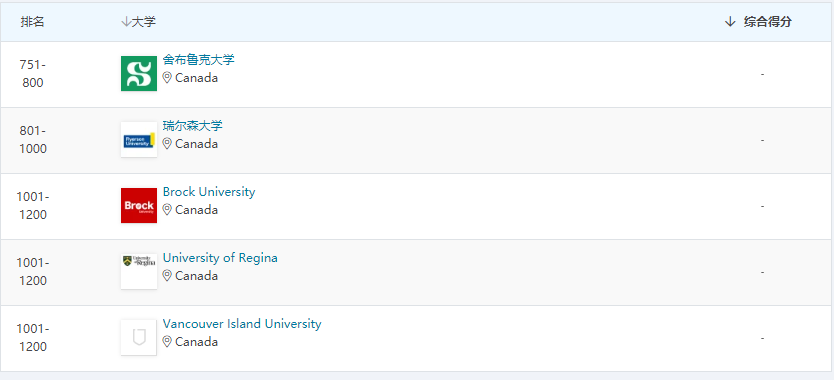Click the University of Regina logo
The image size is (834, 380).
(139, 271)
